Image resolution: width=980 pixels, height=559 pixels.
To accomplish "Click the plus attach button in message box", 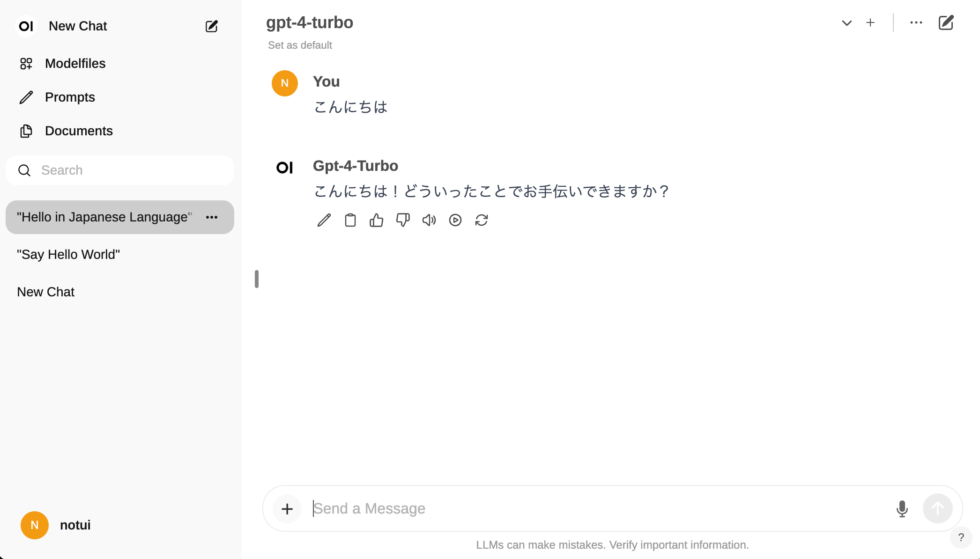I will [x=287, y=508].
